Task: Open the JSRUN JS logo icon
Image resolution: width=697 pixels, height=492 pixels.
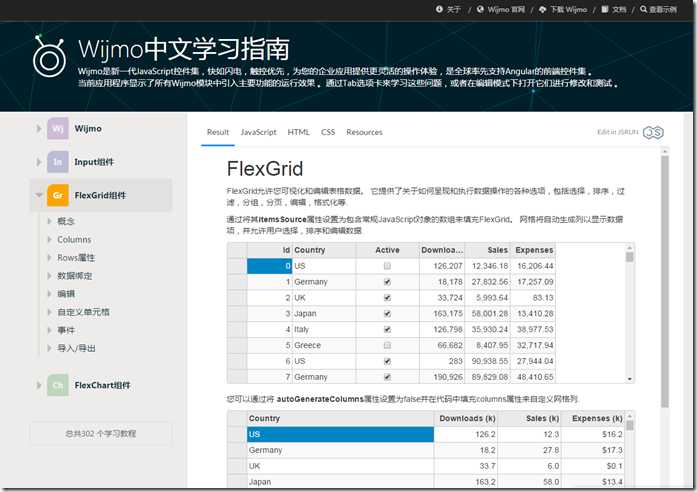Action: pyautogui.click(x=653, y=132)
